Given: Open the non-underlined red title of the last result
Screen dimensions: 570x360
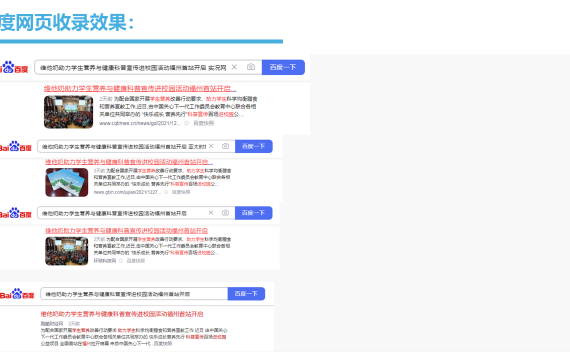Looking at the screenshot, I should click(122, 314).
